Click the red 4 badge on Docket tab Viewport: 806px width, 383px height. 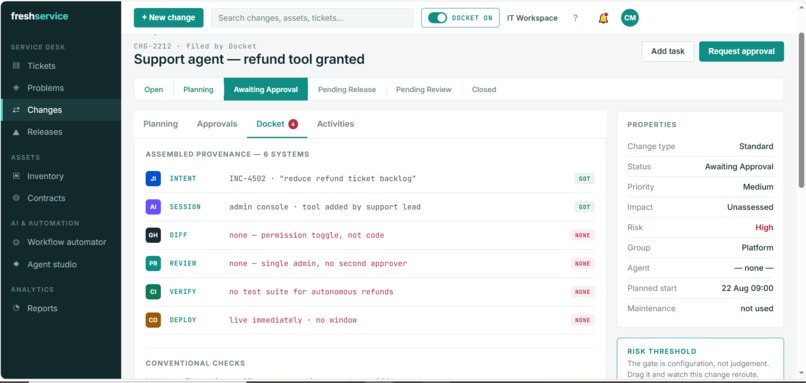293,124
